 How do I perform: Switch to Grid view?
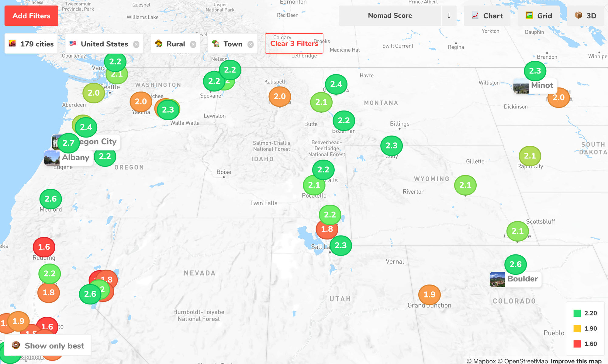click(539, 16)
